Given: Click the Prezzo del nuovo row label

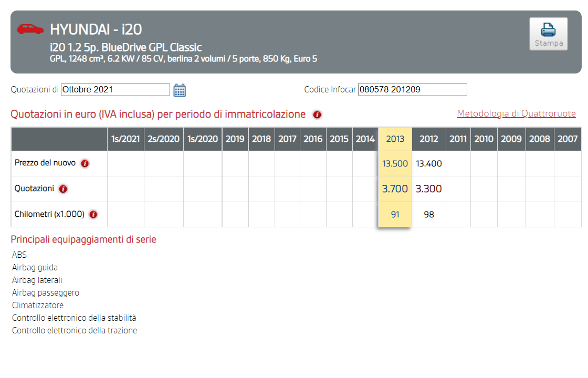Looking at the screenshot, I should point(45,163).
